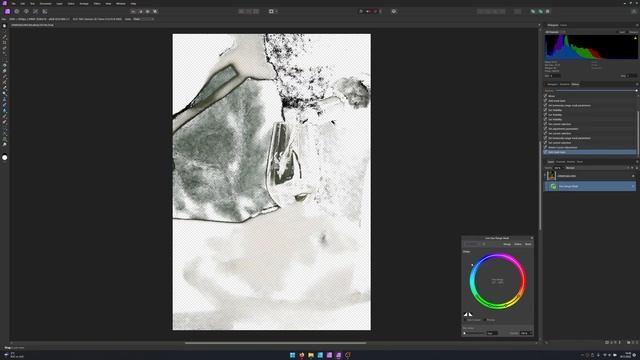Image resolution: width=640 pixels, height=360 pixels.
Task: Open the Layers panel options menu
Action: (x=637, y=162)
